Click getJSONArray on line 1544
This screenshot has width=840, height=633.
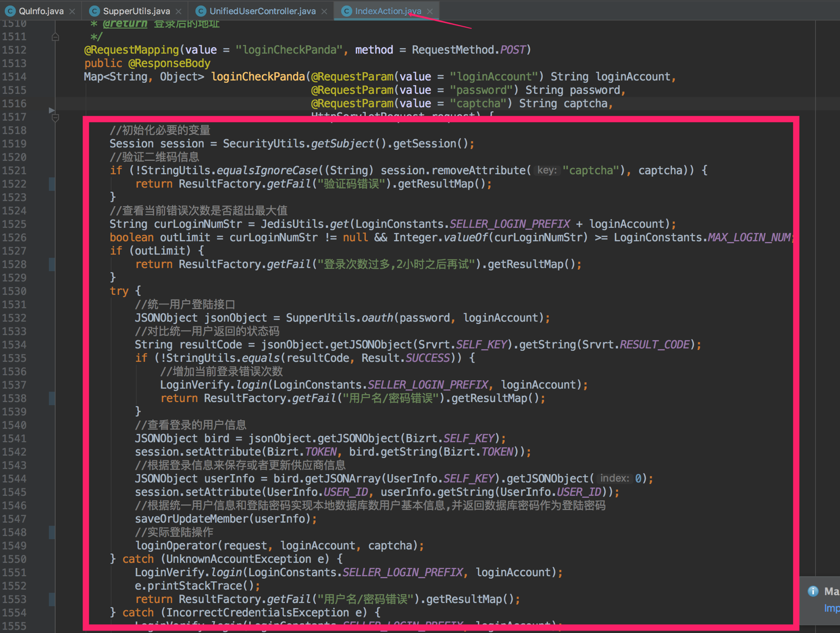pyautogui.click(x=345, y=479)
